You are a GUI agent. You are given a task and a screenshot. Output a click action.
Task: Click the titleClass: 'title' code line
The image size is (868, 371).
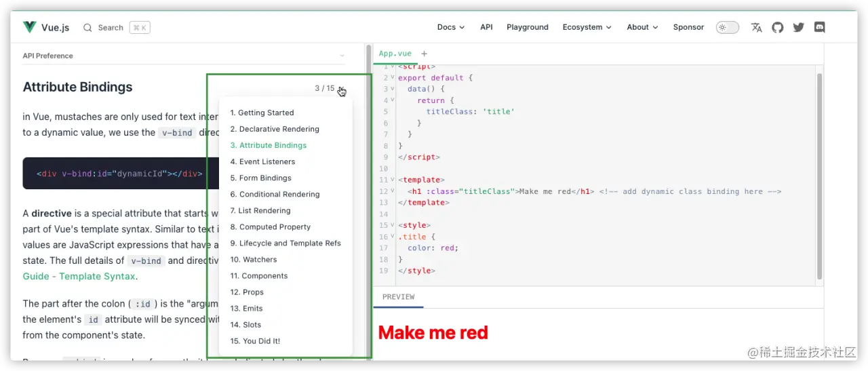[x=471, y=112]
